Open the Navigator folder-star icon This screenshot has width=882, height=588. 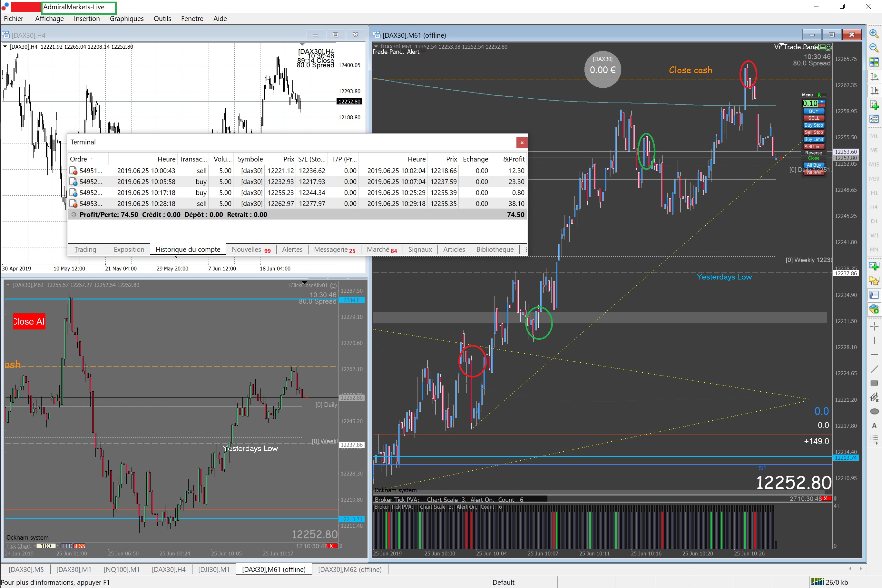[x=874, y=280]
